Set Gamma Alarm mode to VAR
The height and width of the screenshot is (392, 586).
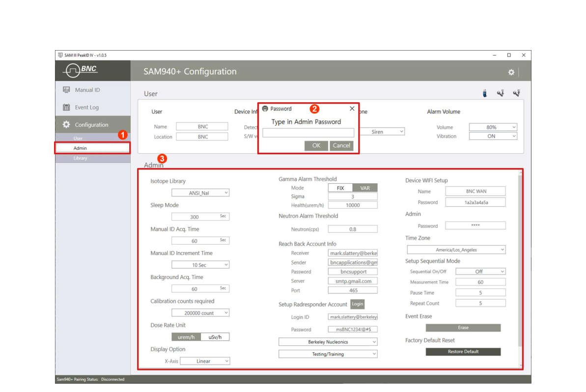(x=365, y=188)
